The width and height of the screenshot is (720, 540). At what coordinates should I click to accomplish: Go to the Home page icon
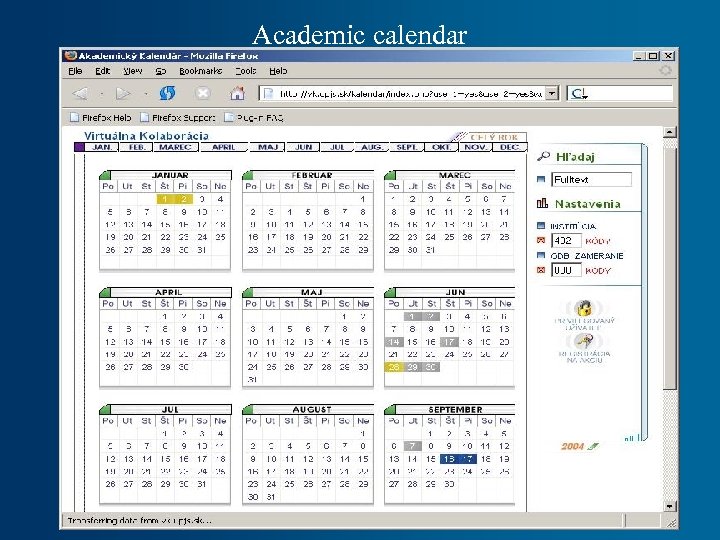[237, 93]
